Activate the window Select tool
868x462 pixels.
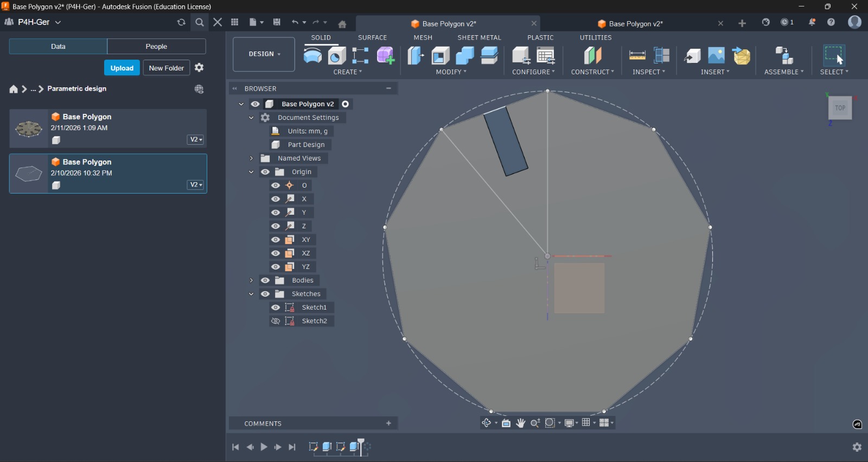click(834, 55)
